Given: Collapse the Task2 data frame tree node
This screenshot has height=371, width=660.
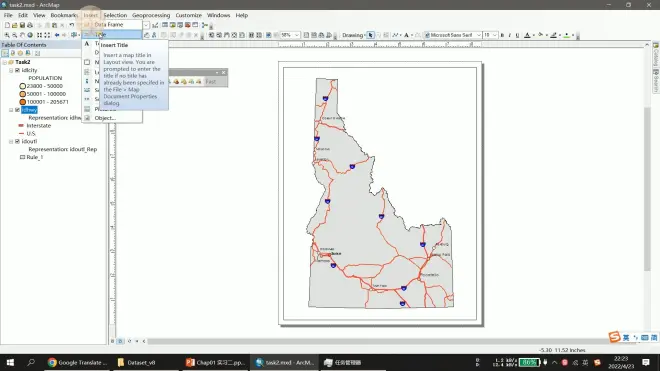Looking at the screenshot, I should pos(5,62).
